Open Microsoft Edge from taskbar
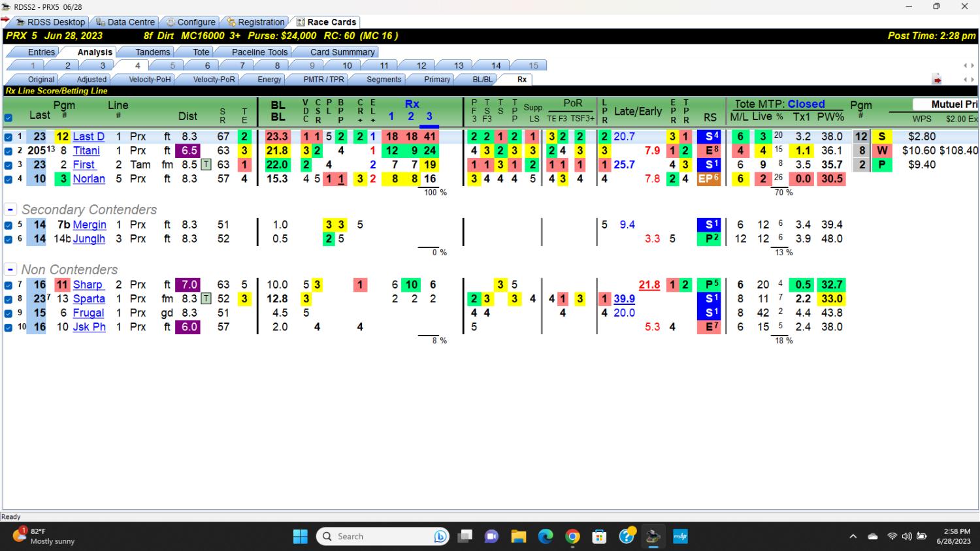Image resolution: width=980 pixels, height=551 pixels. pos(545,537)
